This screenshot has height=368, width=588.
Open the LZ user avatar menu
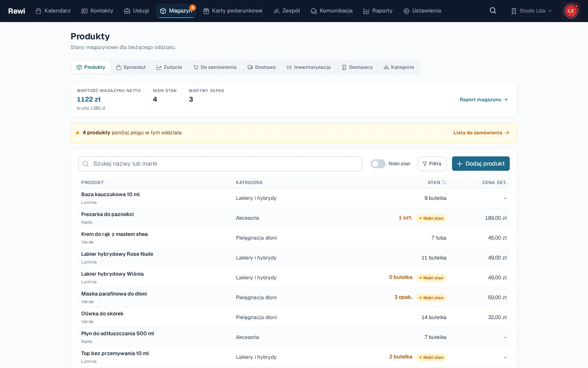571,11
